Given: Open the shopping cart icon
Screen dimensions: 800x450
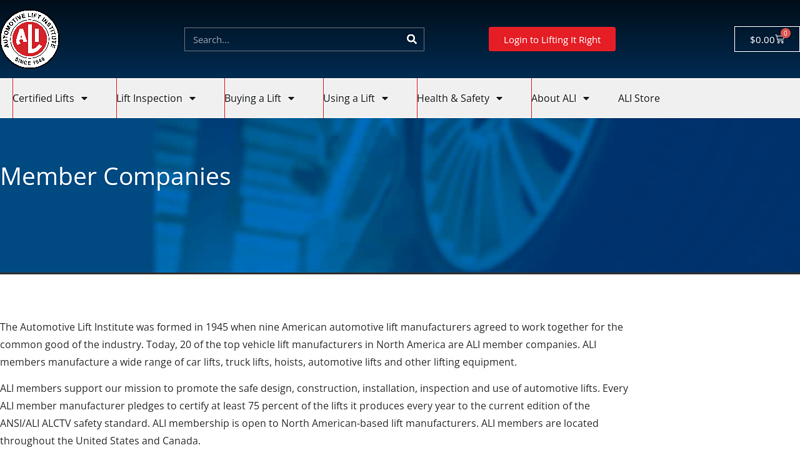Looking at the screenshot, I should 779,39.
